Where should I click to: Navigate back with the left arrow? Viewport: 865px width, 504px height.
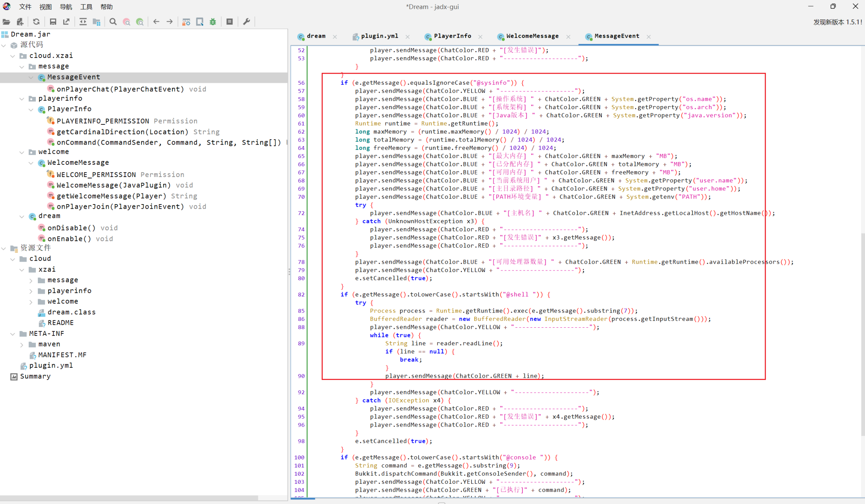(x=156, y=22)
